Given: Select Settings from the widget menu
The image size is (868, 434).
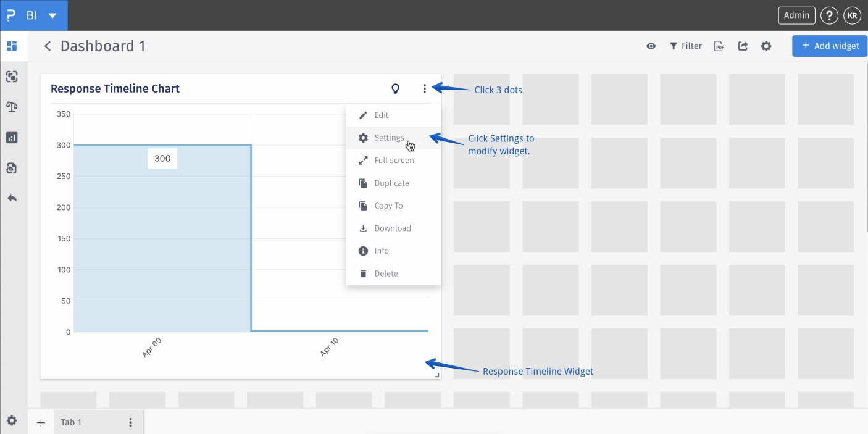Looking at the screenshot, I should [x=389, y=138].
